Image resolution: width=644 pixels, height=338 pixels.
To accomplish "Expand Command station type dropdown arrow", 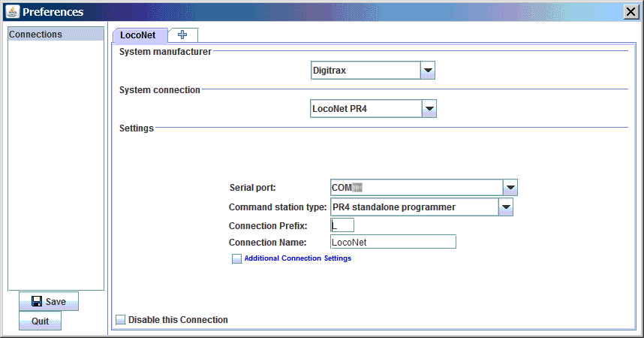I will 506,207.
